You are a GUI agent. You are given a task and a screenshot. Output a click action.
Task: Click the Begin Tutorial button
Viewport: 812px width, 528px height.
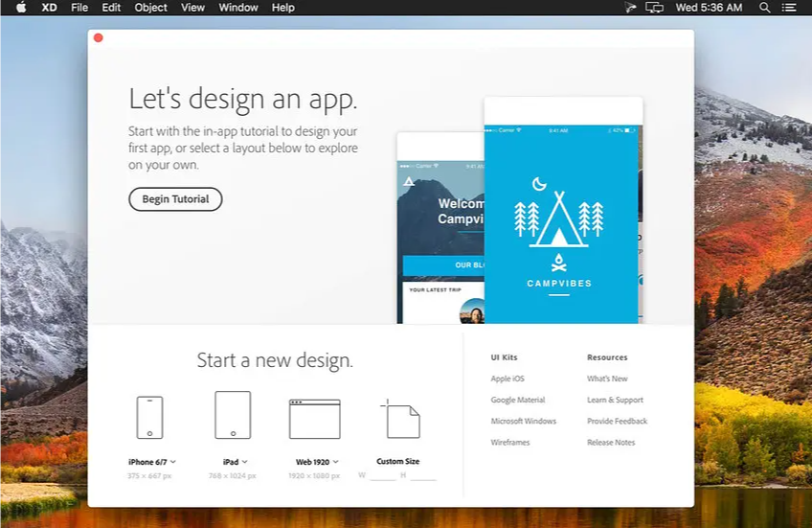[x=175, y=199]
